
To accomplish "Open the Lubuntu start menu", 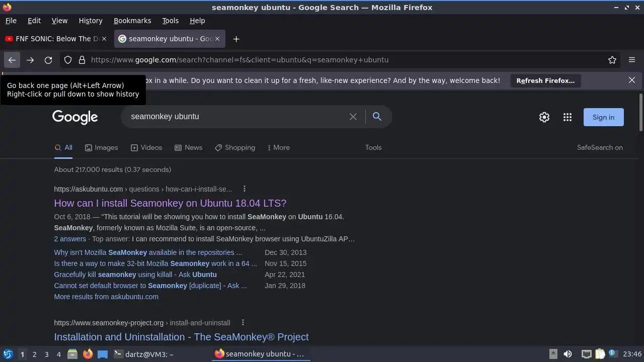I will [x=8, y=354].
